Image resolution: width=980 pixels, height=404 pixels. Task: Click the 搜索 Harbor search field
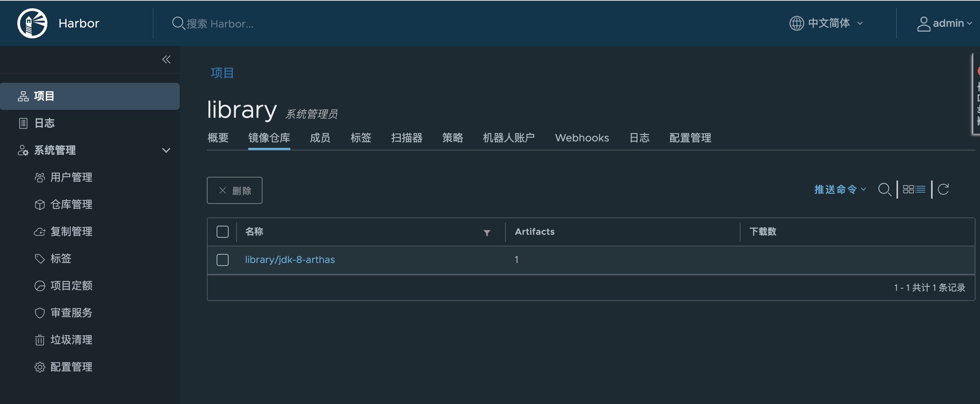tap(220, 24)
